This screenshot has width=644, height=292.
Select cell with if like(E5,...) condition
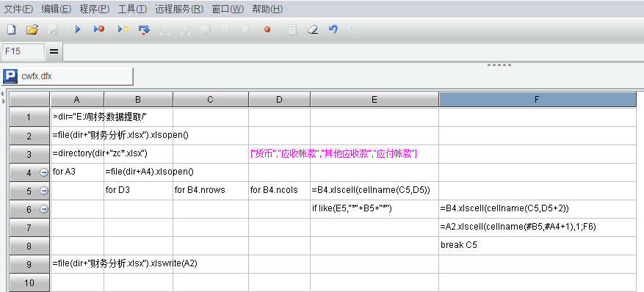pos(375,209)
